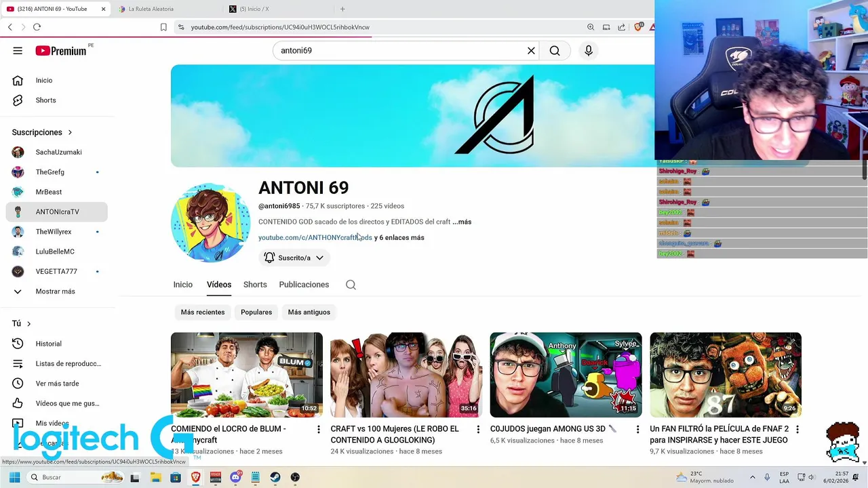The height and width of the screenshot is (488, 868).
Task: Open options menu for FNAF 2 video
Action: (797, 430)
